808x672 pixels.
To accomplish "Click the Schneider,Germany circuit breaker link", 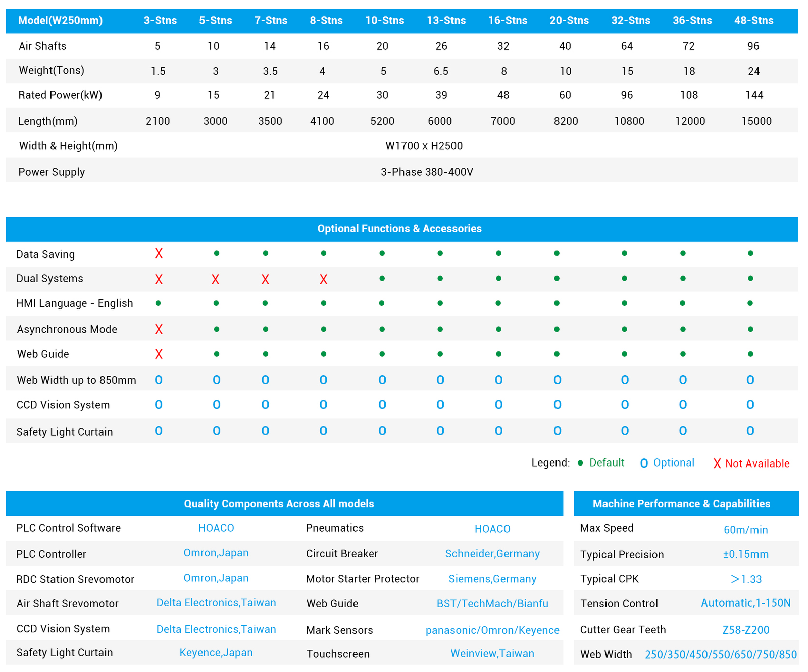I will tap(492, 554).
